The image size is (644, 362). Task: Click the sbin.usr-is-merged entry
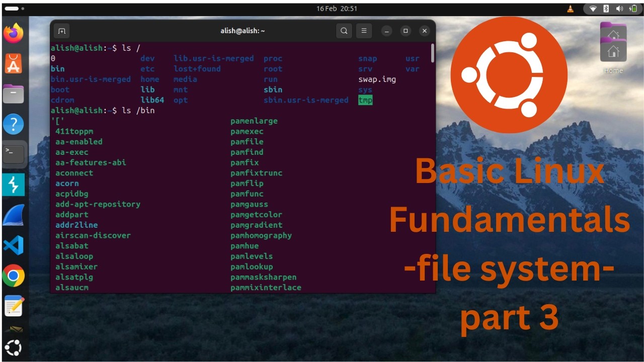click(x=306, y=100)
